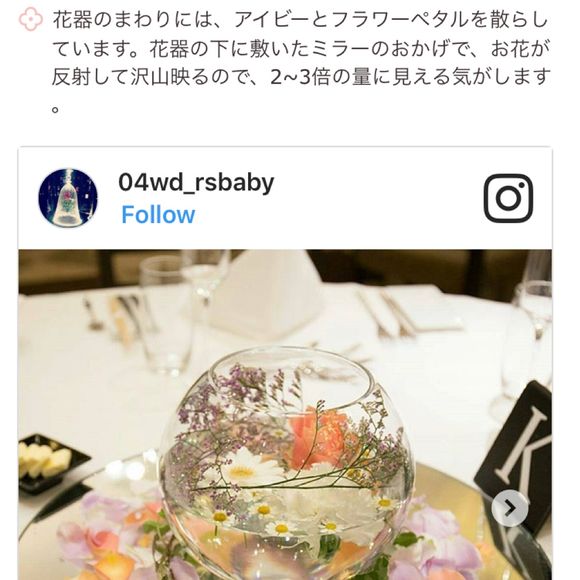Click the first line mentioning アイビー
The width and height of the screenshot is (580, 580).
300,20
